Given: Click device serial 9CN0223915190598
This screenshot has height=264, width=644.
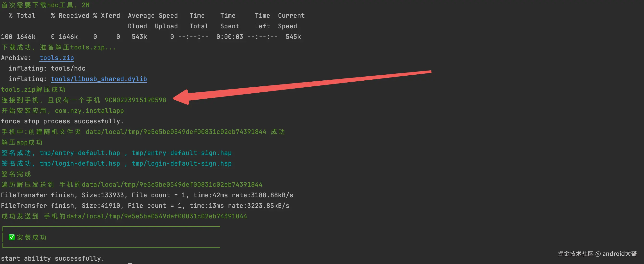Looking at the screenshot, I should click(135, 100).
